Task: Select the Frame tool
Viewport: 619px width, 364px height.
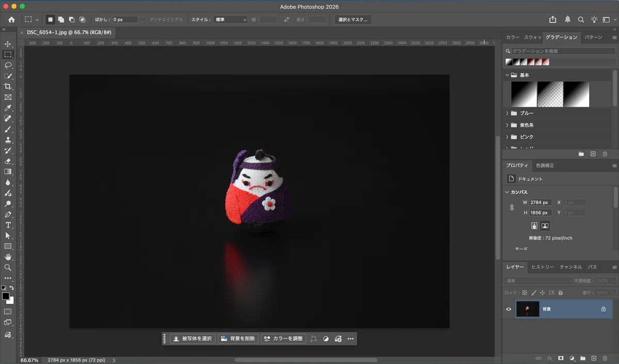Action: [8, 97]
